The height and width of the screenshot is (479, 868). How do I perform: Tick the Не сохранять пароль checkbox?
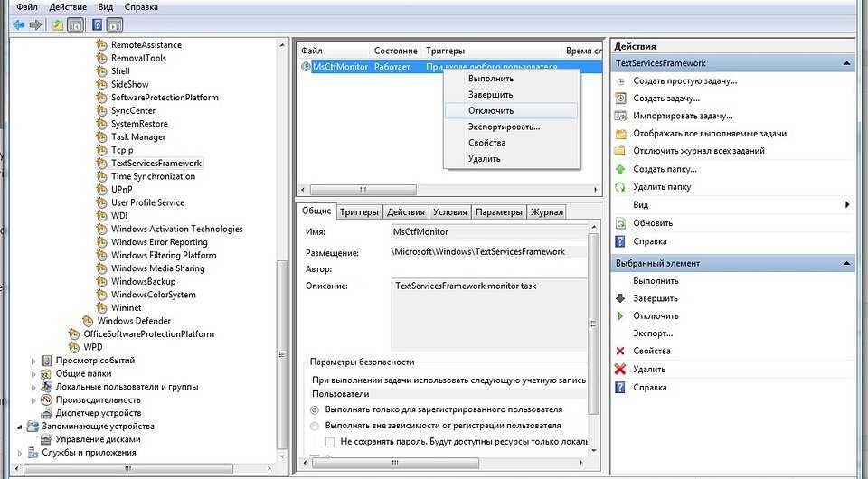click(330, 442)
